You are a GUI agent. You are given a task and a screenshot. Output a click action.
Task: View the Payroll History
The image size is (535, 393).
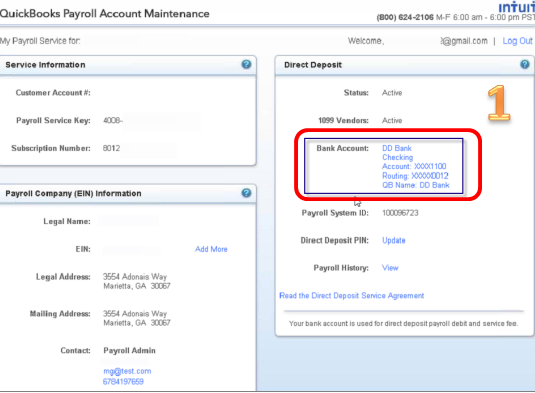tap(390, 268)
